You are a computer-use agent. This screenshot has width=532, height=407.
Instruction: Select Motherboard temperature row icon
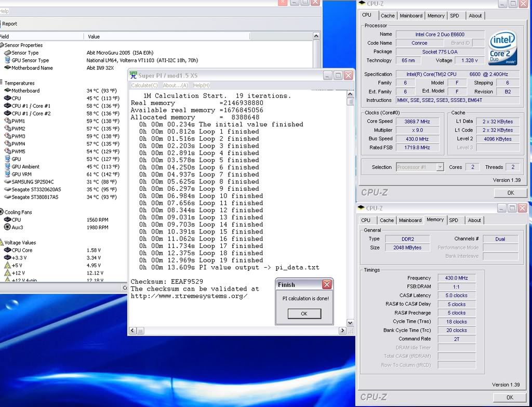coord(7,90)
